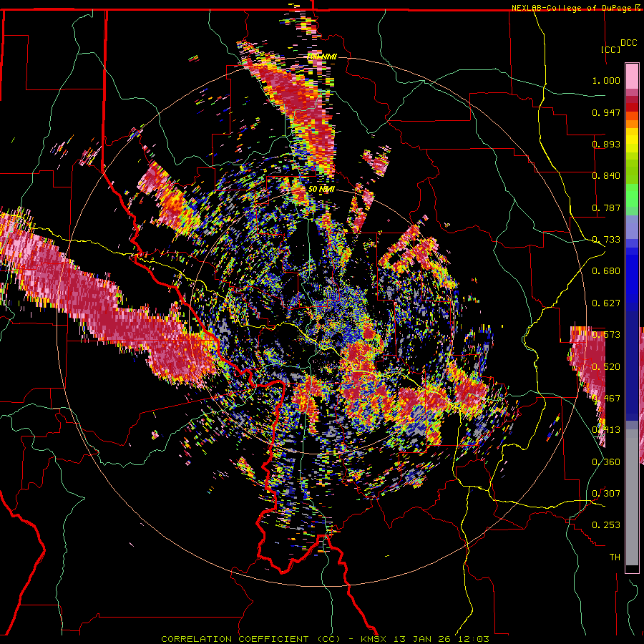Click the 50 NMI range ring label
Image resolution: width=644 pixels, height=644 pixels.
321,189
